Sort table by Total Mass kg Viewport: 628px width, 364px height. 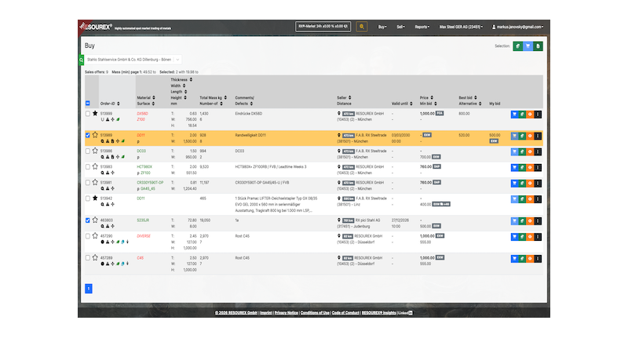point(213,98)
